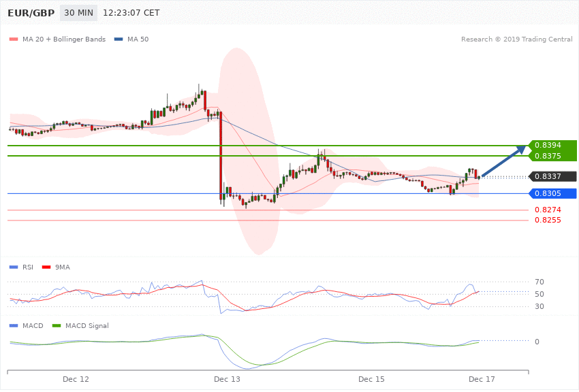Click the 0.8255 support price label
Screen dimensions: 579x392
point(548,220)
